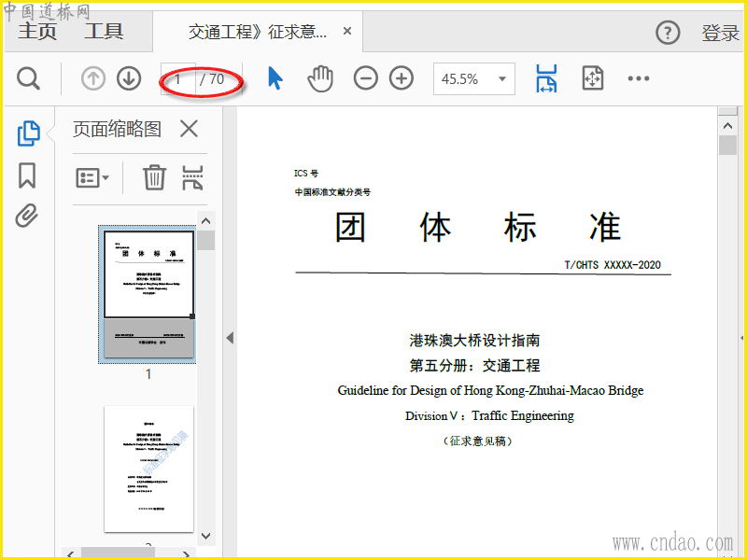Click thumbnail panel scroll down arrow
This screenshot has height=560, width=747.
pos(205,536)
